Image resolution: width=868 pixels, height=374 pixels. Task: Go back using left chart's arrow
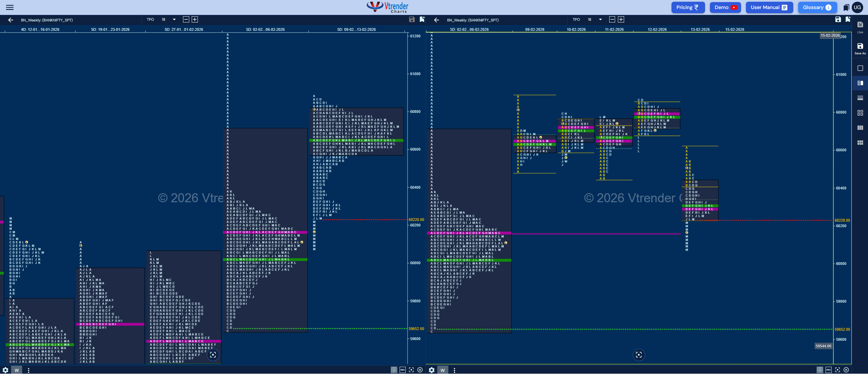[11, 20]
